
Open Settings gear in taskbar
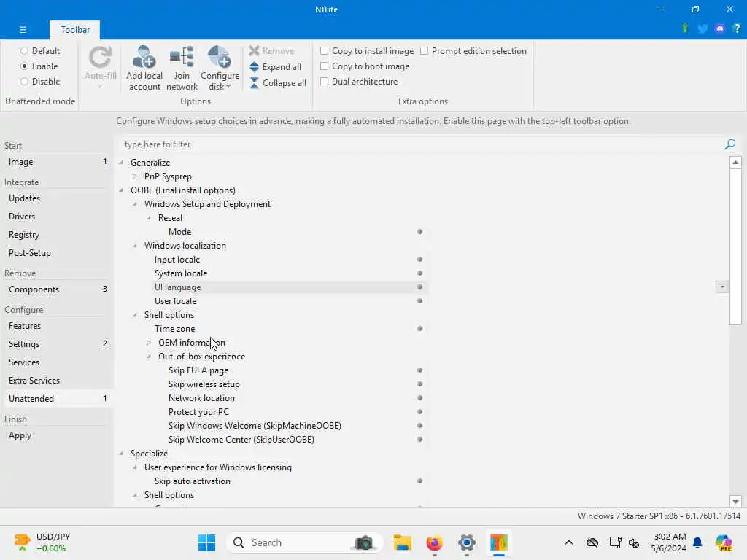click(466, 542)
